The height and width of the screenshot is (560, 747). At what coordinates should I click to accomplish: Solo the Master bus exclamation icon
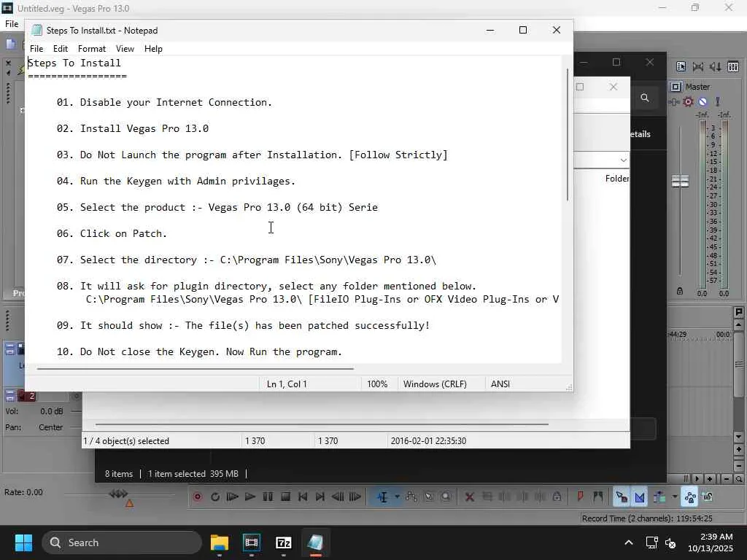click(x=718, y=101)
